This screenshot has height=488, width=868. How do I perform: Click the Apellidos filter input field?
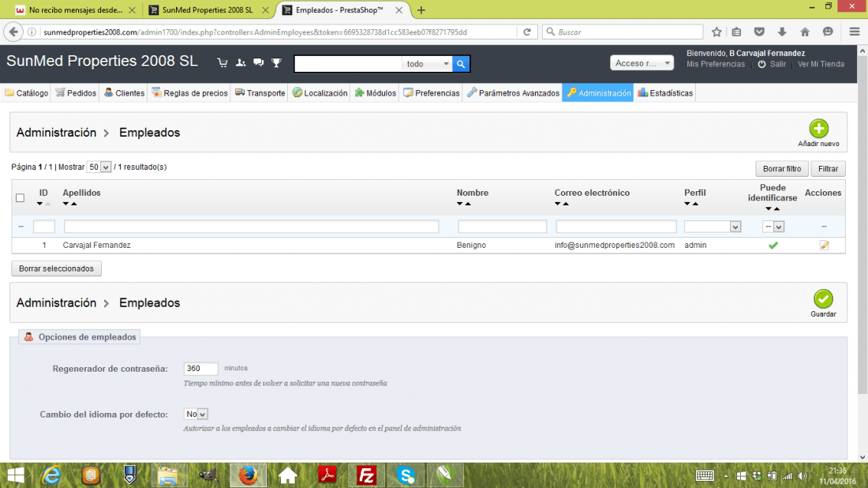point(251,227)
